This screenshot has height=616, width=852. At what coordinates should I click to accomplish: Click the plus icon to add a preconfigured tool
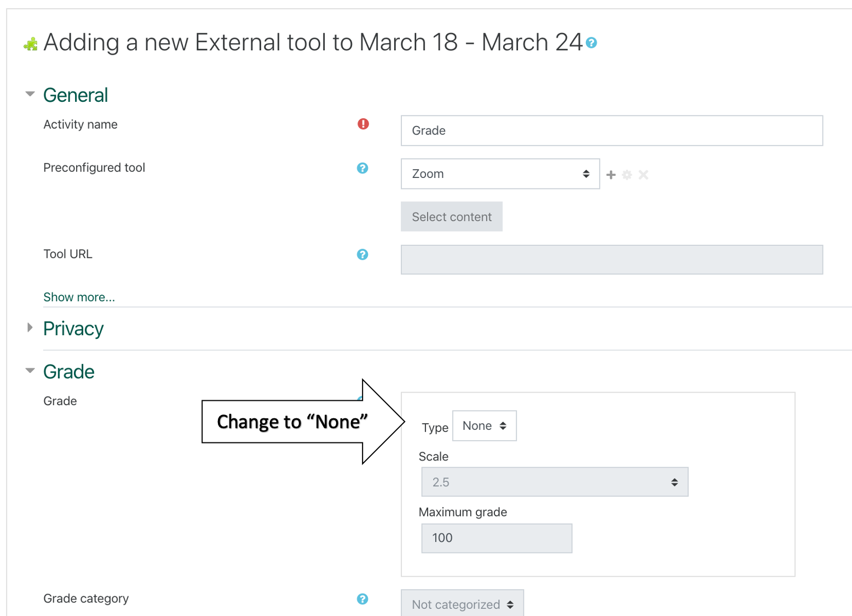(611, 175)
